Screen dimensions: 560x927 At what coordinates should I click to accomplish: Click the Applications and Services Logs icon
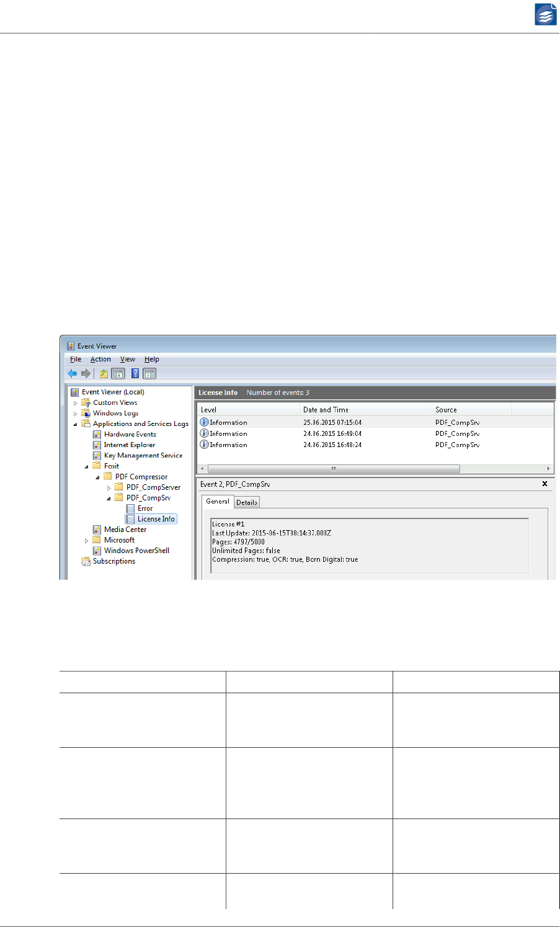point(86,424)
